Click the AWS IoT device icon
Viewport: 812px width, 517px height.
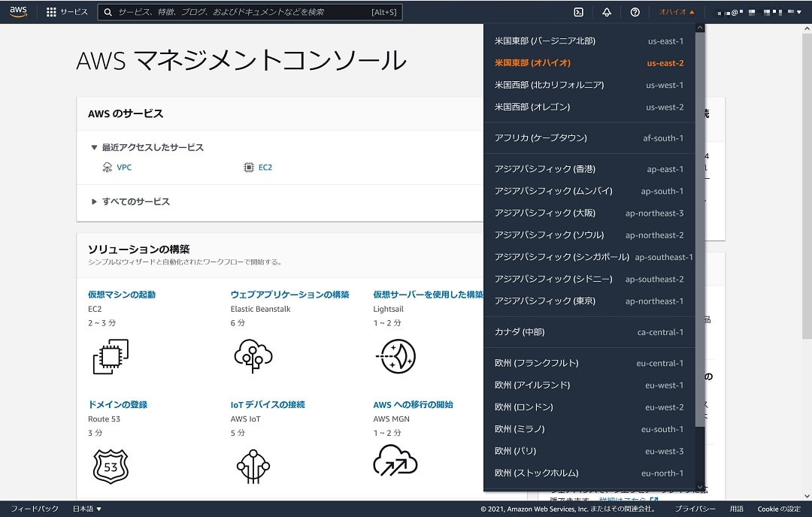pos(253,467)
